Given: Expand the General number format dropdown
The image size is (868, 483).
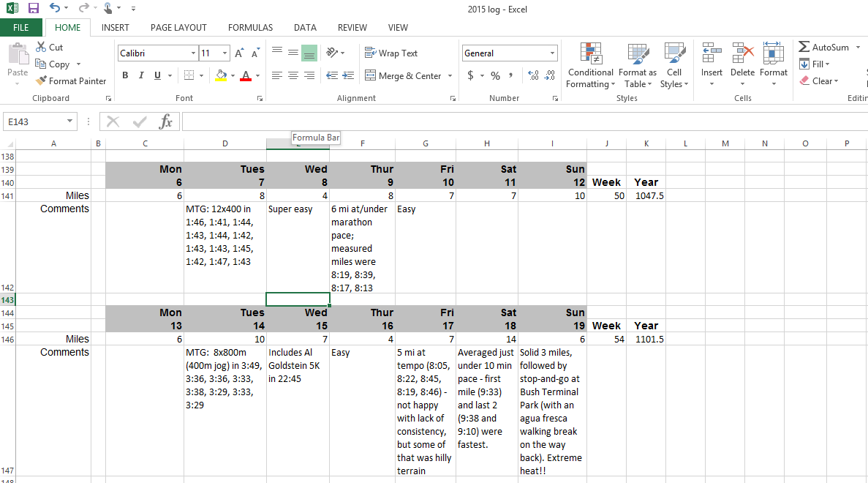Looking at the screenshot, I should 552,53.
